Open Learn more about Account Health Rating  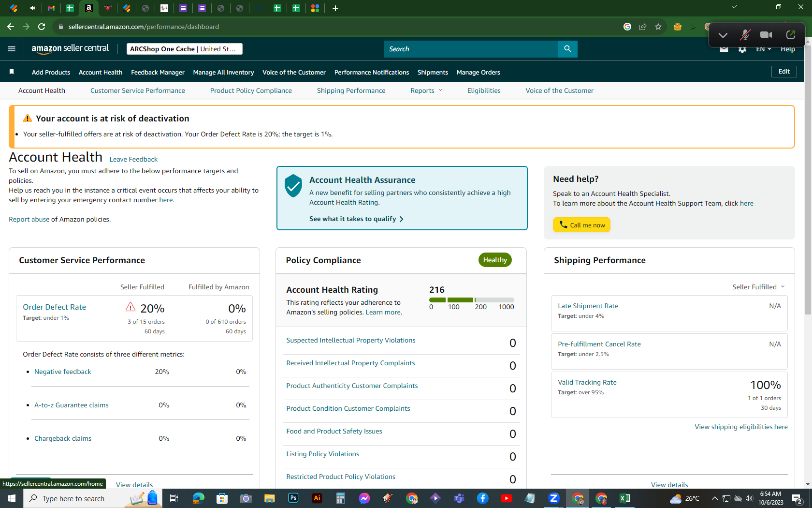pos(383,312)
